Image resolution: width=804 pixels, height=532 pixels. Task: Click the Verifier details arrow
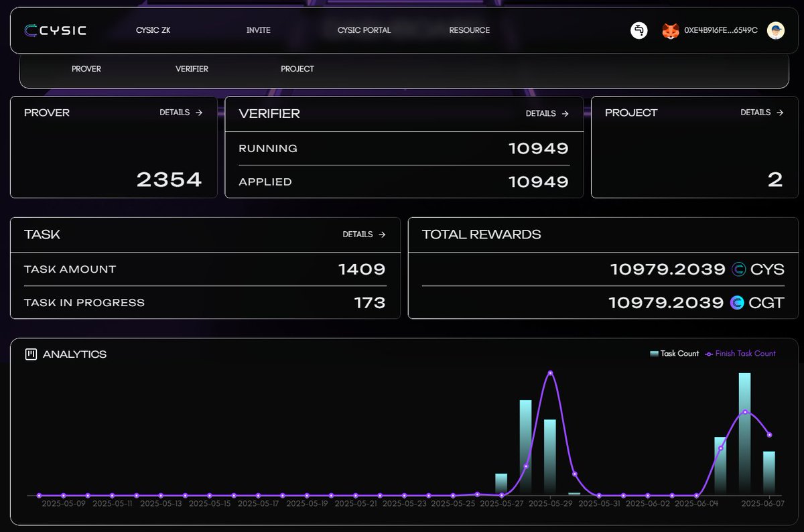pyautogui.click(x=565, y=114)
